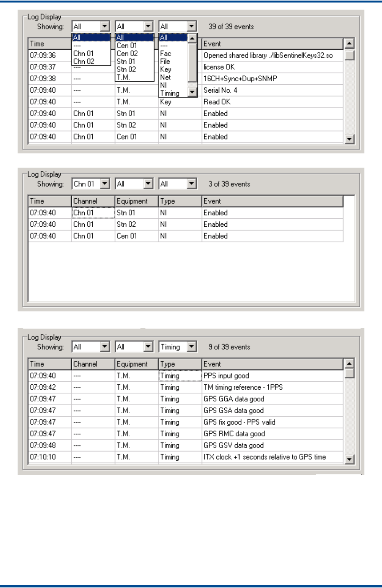Click scroll down arrow of Timing log table
Viewport: 382px width, 588px height.
(x=349, y=459)
